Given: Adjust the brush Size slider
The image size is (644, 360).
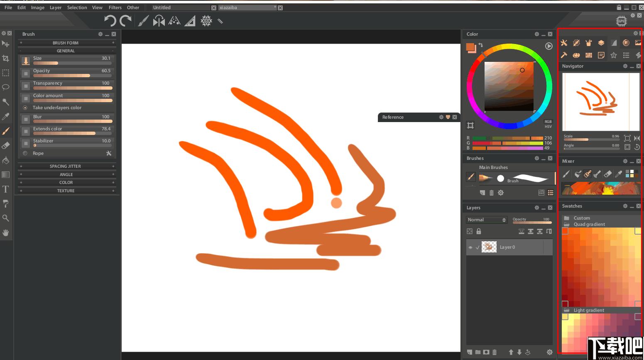Looking at the screenshot, I should tap(73, 63).
